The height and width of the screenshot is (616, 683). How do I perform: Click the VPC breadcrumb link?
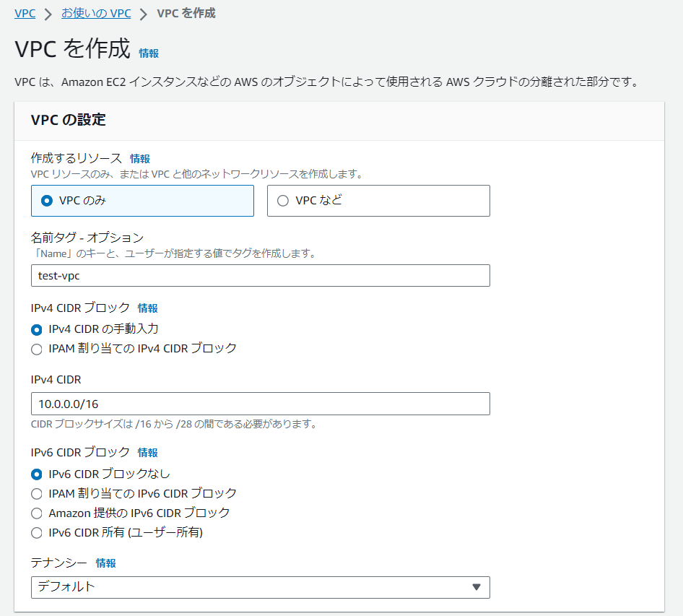(25, 13)
